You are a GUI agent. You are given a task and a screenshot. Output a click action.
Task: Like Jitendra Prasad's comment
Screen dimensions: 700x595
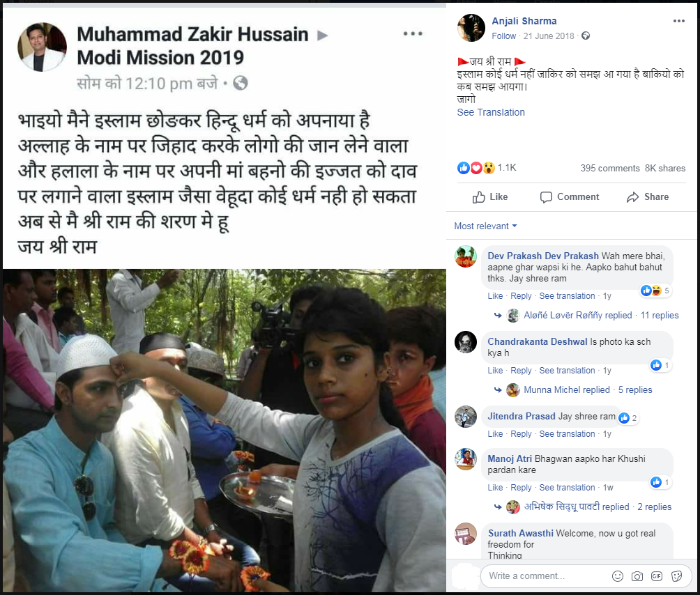[495, 433]
